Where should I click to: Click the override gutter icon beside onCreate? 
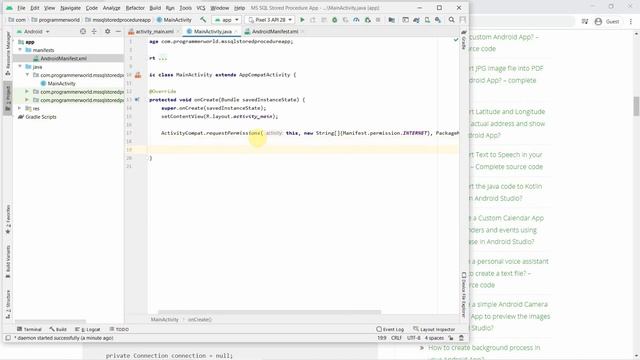click(137, 100)
